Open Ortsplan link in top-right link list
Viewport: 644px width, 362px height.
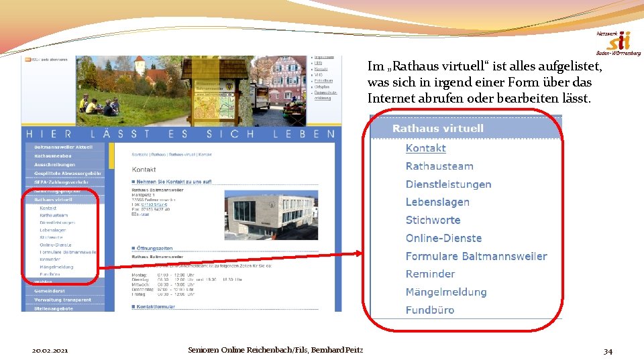[322, 87]
